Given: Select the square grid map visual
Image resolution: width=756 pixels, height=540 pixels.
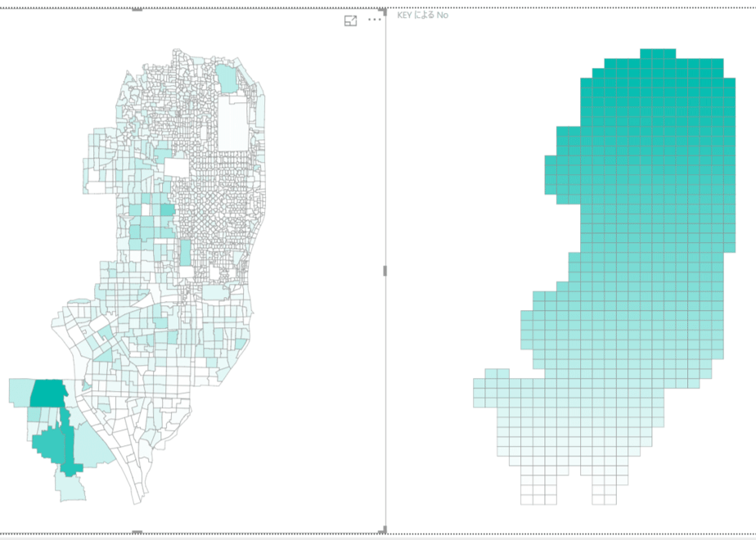Looking at the screenshot, I should 604,277.
